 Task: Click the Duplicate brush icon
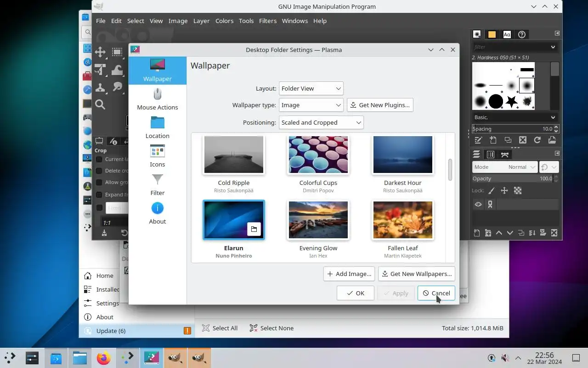[x=508, y=140]
